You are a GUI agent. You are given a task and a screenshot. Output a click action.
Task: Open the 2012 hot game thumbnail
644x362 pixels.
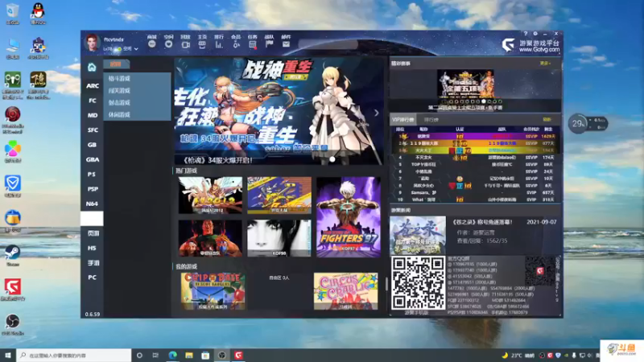210,195
